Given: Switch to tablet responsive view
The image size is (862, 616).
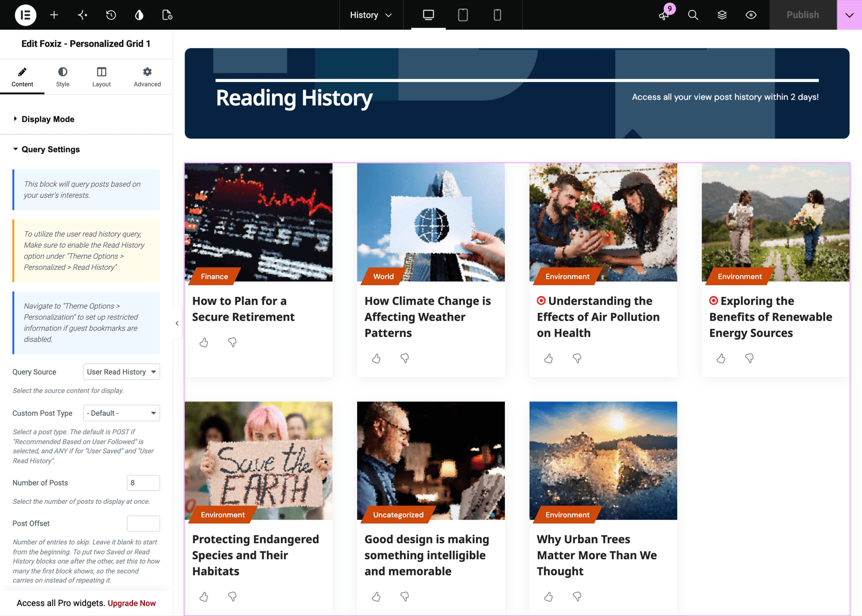Looking at the screenshot, I should (463, 15).
